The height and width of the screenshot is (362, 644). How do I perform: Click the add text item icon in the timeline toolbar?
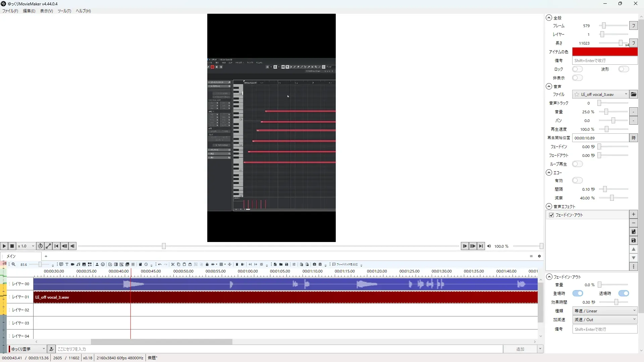(x=67, y=264)
